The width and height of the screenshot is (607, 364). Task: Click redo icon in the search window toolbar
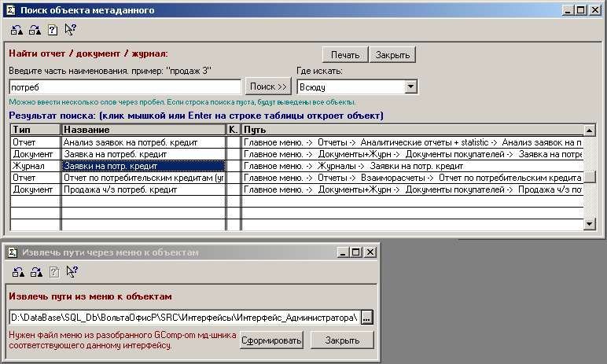[x=35, y=31]
